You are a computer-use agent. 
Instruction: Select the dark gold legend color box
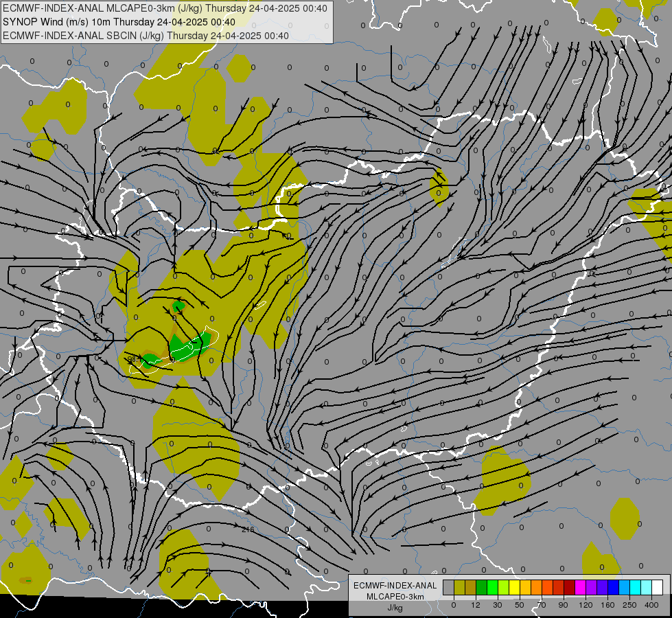point(471,588)
